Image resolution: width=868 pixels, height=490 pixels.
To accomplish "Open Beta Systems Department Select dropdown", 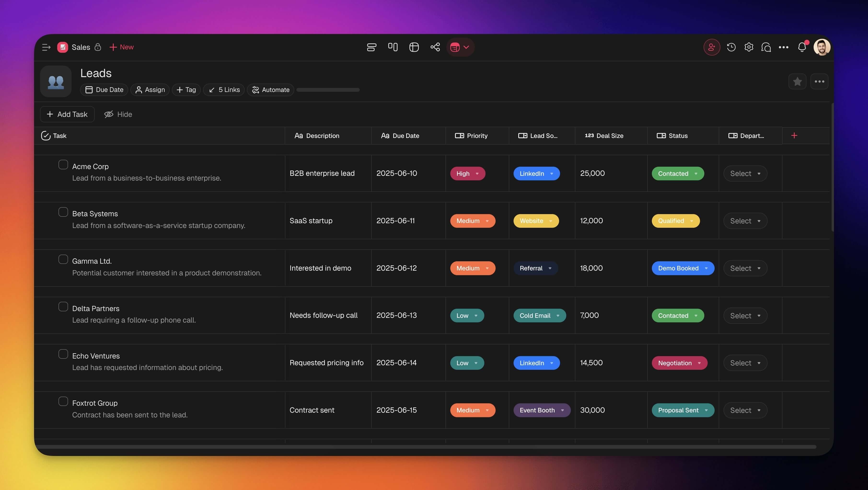I will pyautogui.click(x=745, y=221).
